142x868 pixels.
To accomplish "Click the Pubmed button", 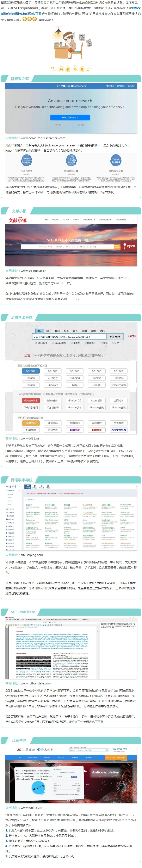I will (x=75, y=378).
